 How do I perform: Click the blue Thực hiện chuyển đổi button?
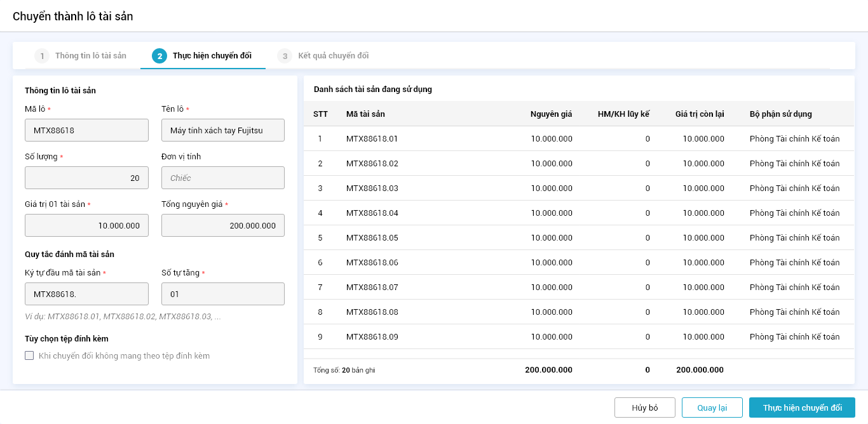(x=802, y=407)
